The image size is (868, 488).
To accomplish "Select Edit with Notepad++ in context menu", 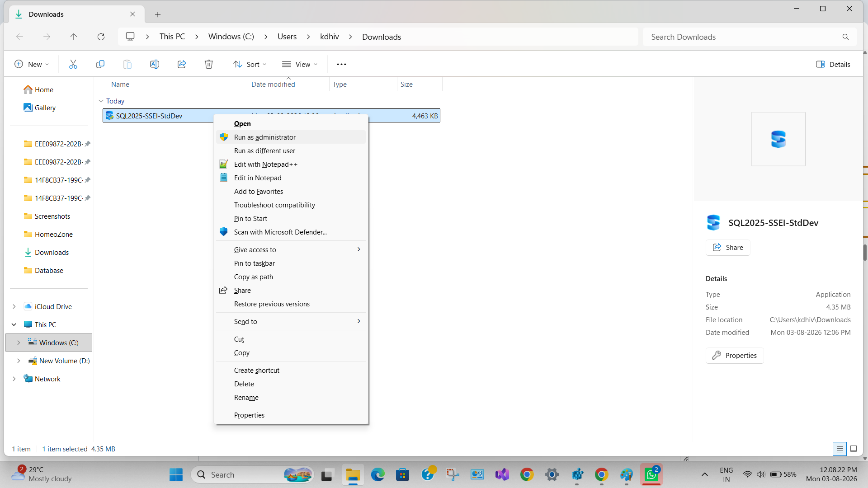I will 291,164.
